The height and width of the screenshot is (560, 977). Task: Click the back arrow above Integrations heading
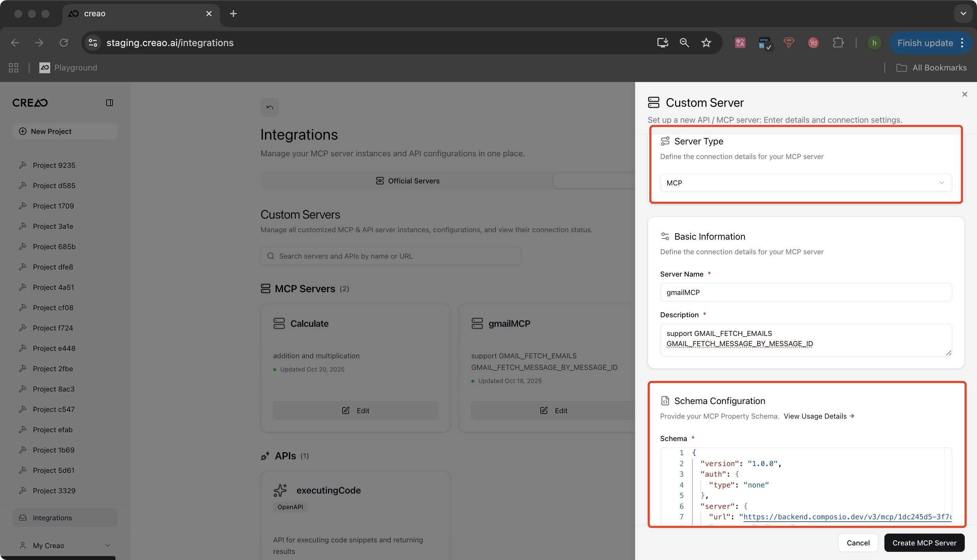269,107
